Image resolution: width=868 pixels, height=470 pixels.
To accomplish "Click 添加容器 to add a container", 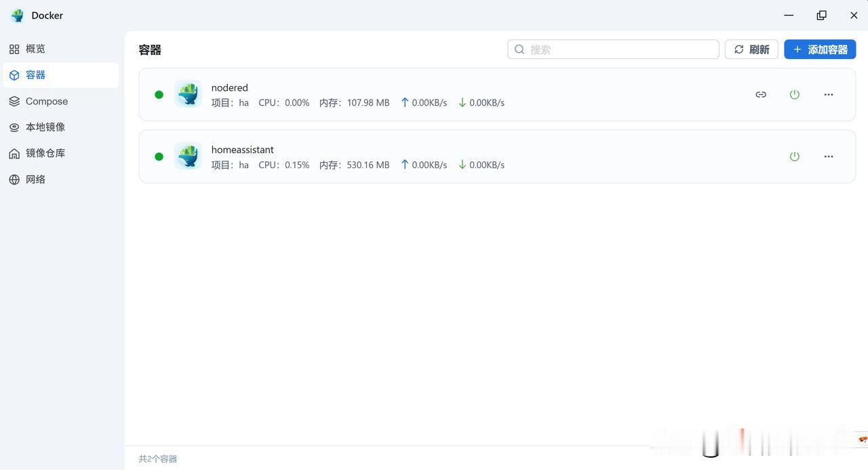I will pyautogui.click(x=820, y=50).
